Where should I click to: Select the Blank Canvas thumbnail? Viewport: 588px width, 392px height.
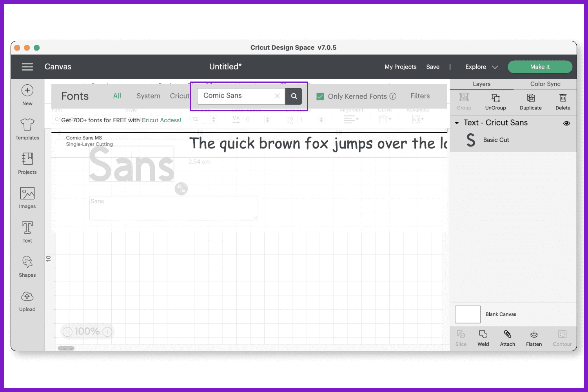click(468, 314)
